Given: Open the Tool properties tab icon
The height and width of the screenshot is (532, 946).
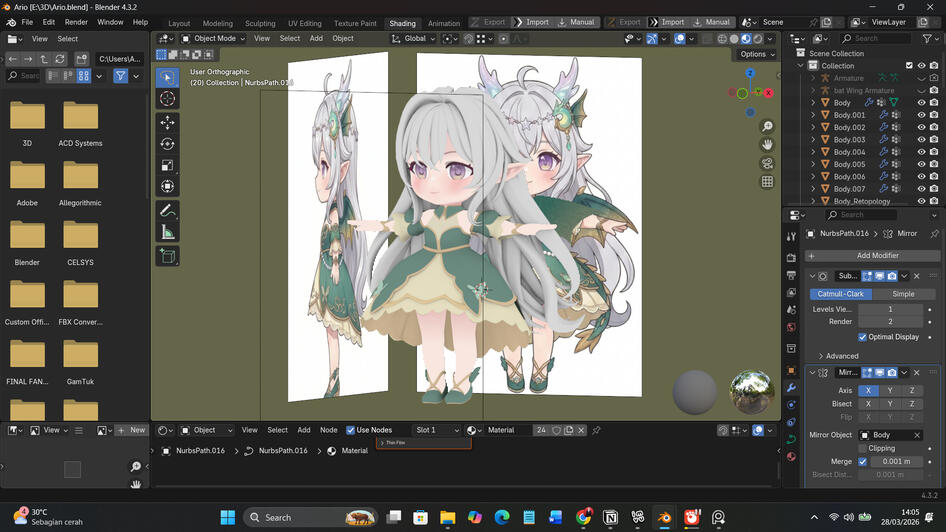Looking at the screenshot, I should (x=792, y=237).
